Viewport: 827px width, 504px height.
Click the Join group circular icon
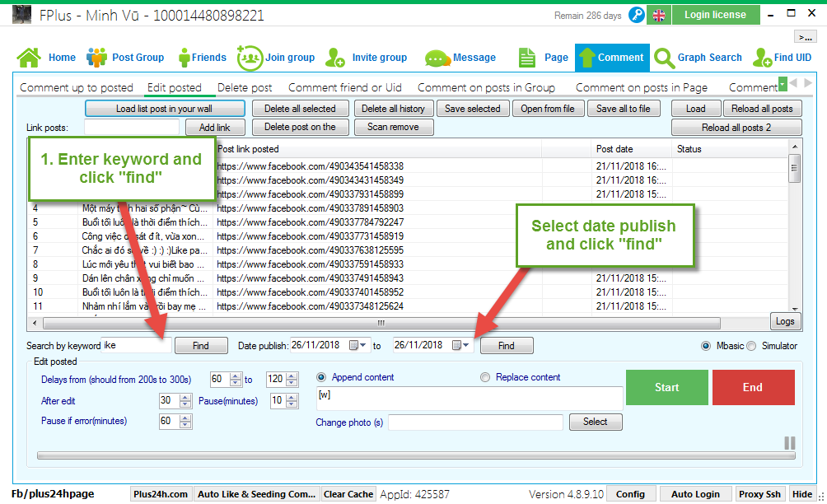(250, 58)
